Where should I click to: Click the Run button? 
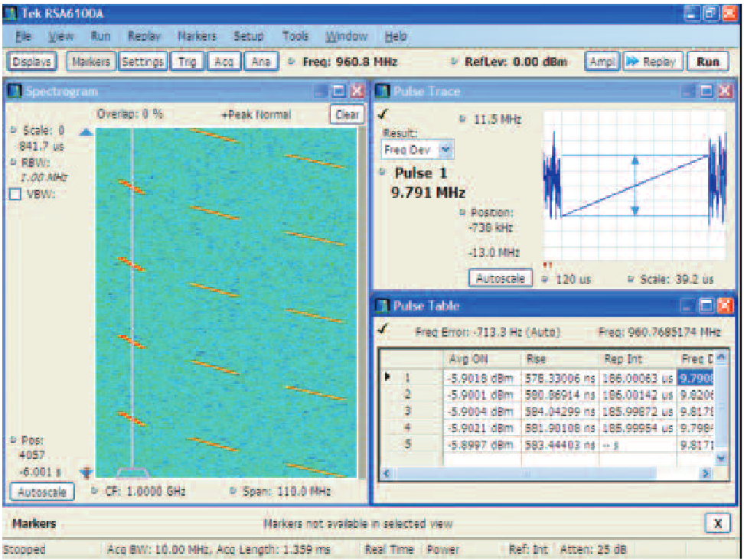click(707, 63)
